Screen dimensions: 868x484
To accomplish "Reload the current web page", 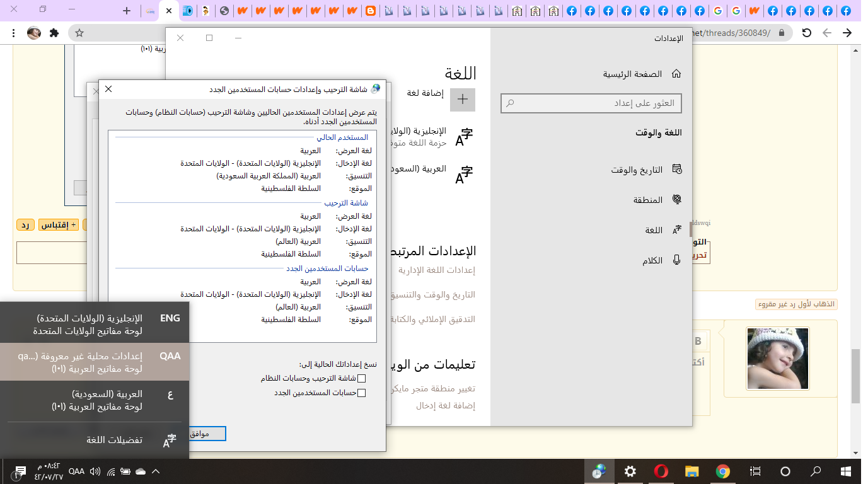I will click(x=806, y=33).
